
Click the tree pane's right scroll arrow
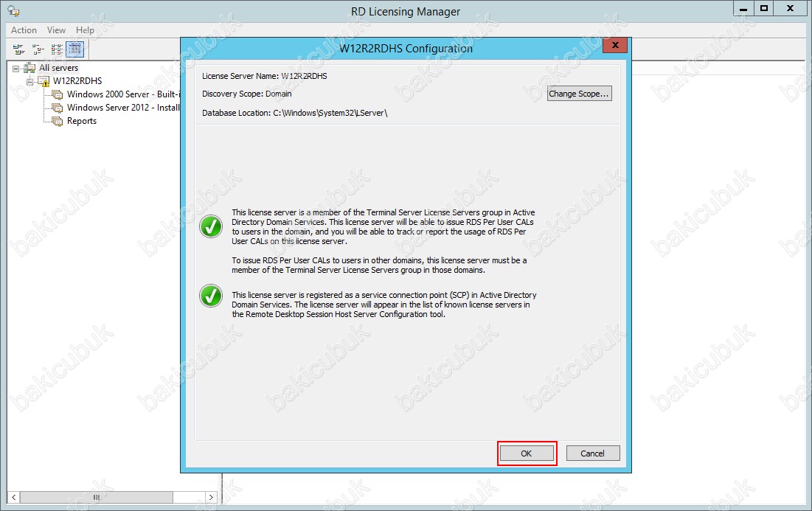(211, 497)
